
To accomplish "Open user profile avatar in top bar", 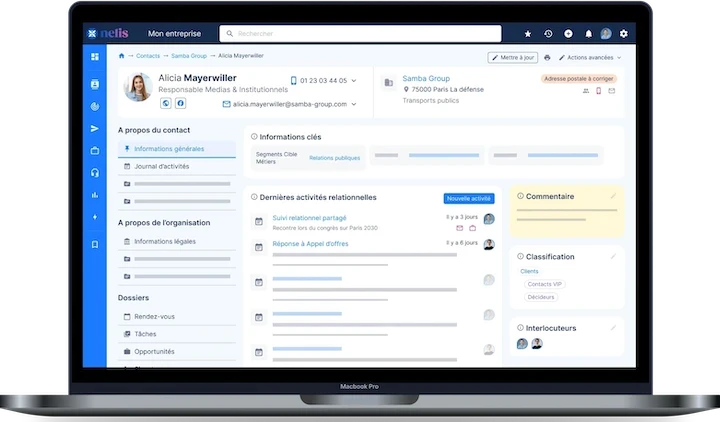I will point(606,34).
